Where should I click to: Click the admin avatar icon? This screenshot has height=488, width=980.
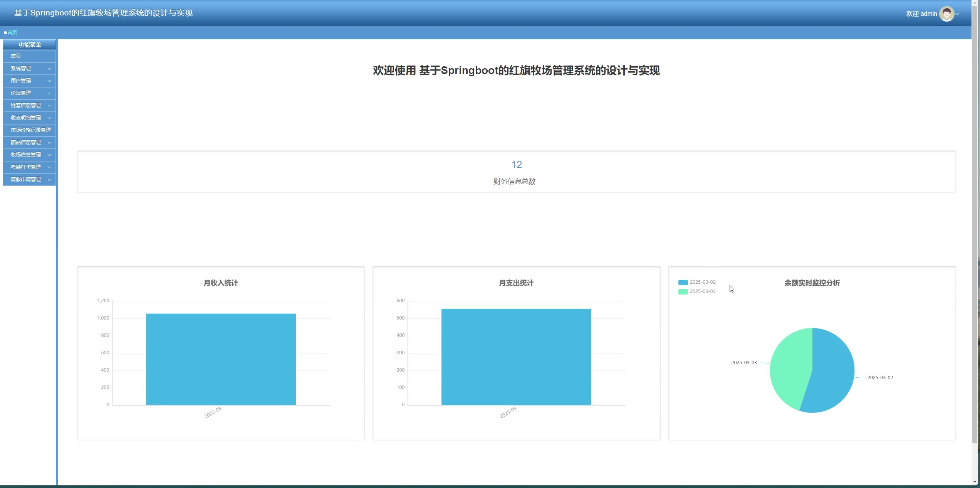[946, 14]
